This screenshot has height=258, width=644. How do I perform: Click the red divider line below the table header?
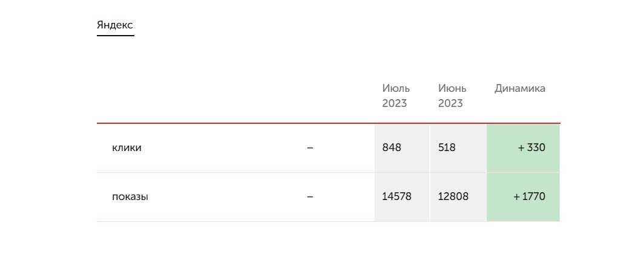242,123
